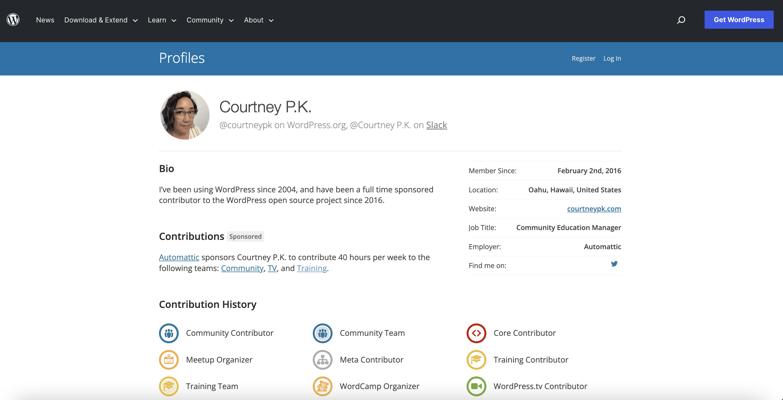Click the Training Contributor label
The image size is (783, 400).
pyautogui.click(x=531, y=360)
